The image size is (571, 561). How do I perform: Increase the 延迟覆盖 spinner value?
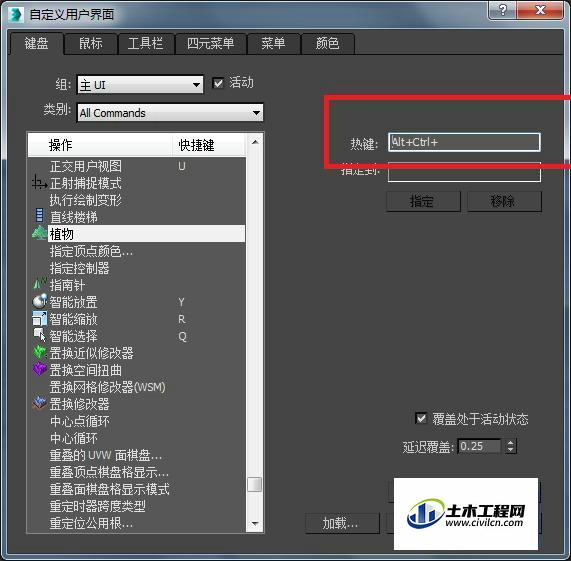pyautogui.click(x=511, y=443)
